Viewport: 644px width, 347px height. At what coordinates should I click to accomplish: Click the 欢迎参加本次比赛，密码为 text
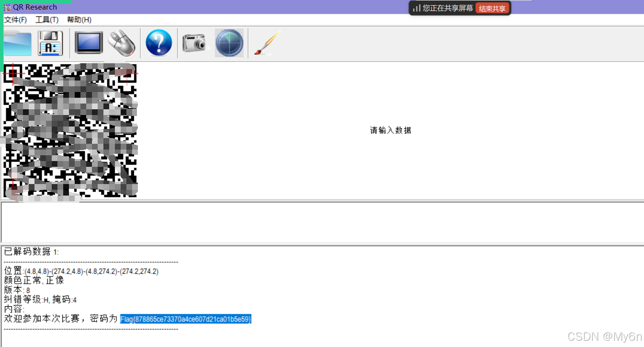[61, 319]
